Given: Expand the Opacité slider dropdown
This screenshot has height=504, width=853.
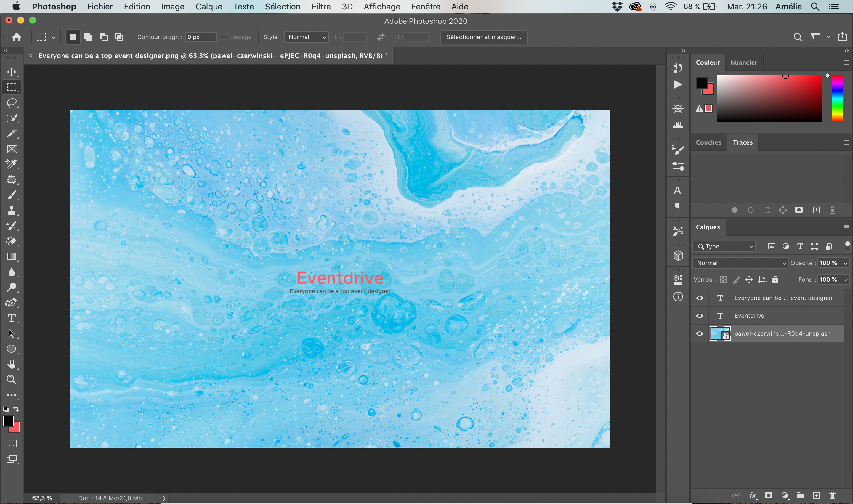Looking at the screenshot, I should (846, 263).
